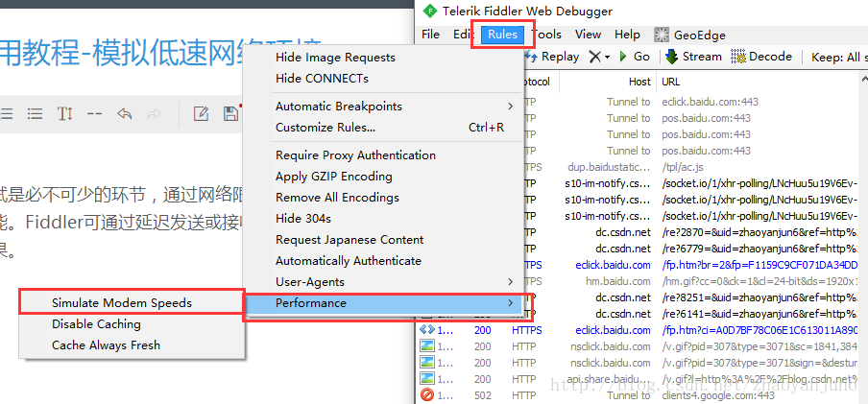Screen dimensions: 868x404
Task: Select the /tpl/ac.js session URL
Action: 683,167
